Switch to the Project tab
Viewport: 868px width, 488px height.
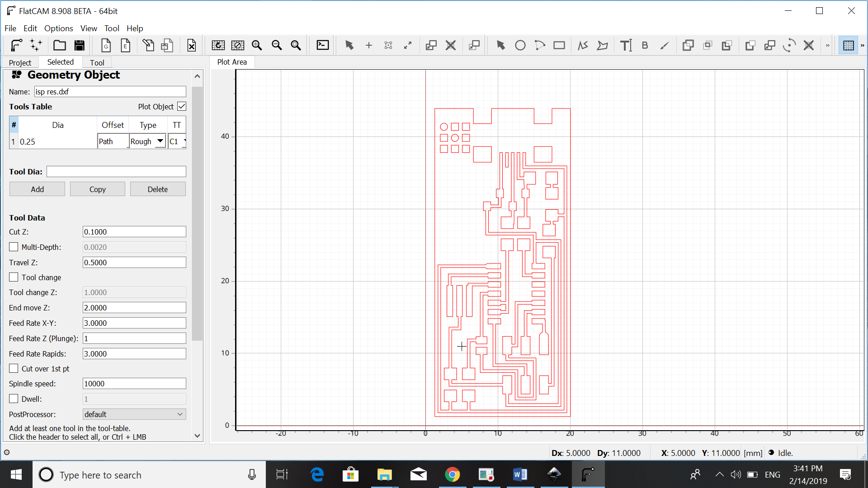pyautogui.click(x=20, y=62)
